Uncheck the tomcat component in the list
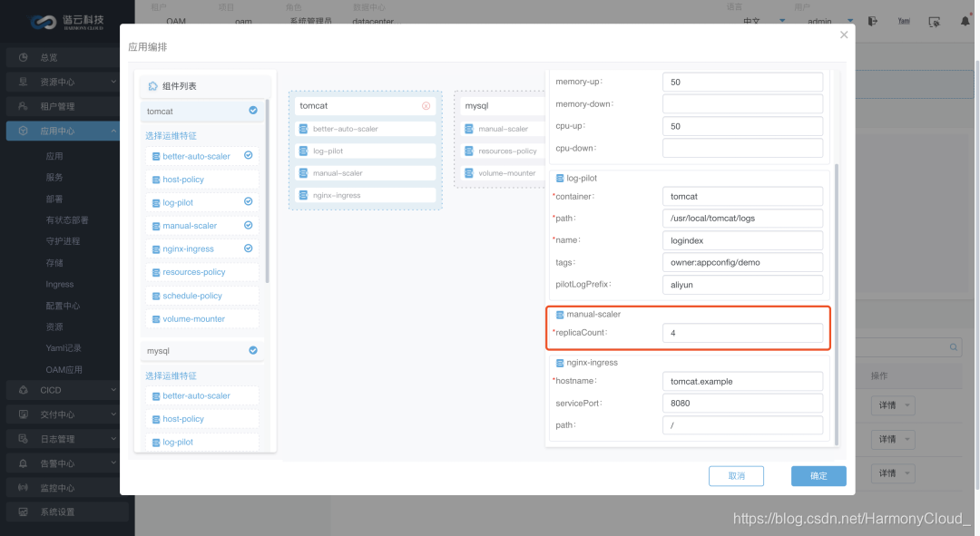The height and width of the screenshot is (536, 980). tap(253, 111)
